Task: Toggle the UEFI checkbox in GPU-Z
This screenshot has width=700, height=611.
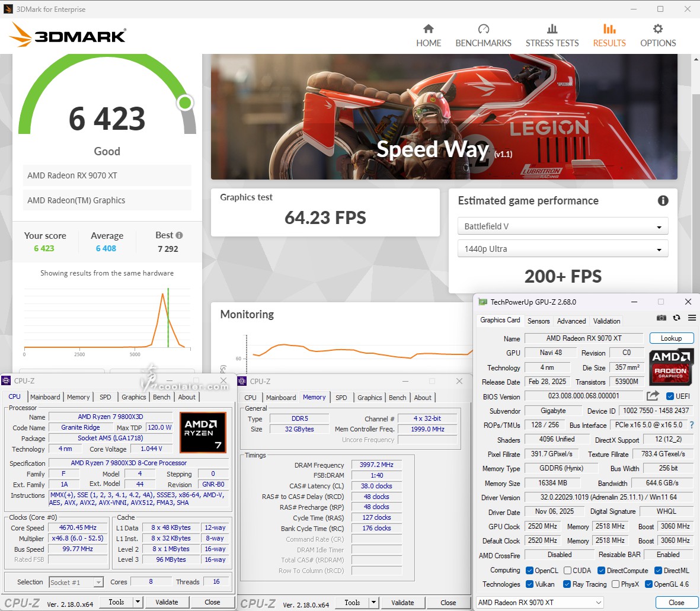Action: coord(670,396)
